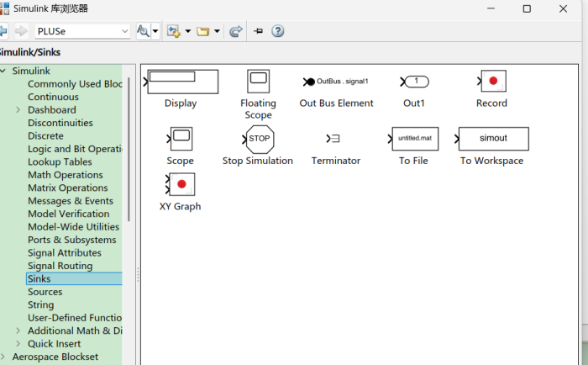The image size is (588, 365).
Task: Collapse the Simulink tree node
Action: point(3,71)
